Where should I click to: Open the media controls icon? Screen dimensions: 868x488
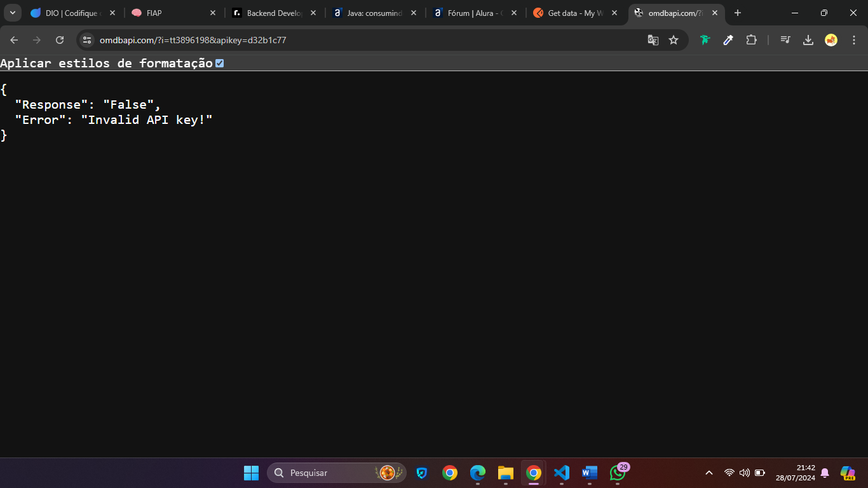point(785,40)
